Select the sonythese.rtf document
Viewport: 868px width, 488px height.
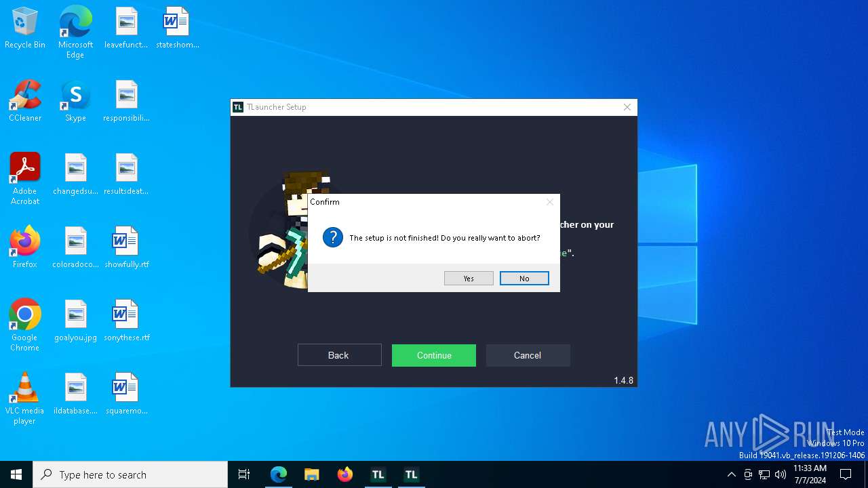click(126, 321)
